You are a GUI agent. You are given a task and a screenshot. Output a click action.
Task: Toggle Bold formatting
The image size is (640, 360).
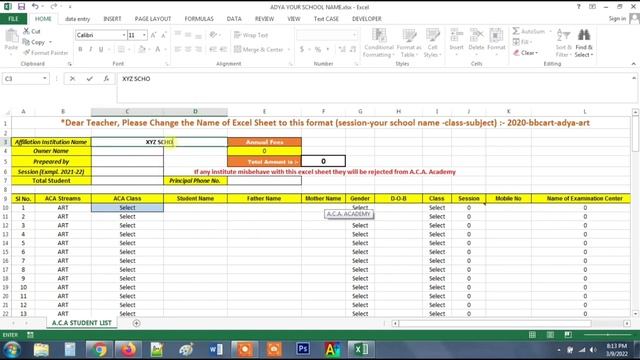(80, 49)
